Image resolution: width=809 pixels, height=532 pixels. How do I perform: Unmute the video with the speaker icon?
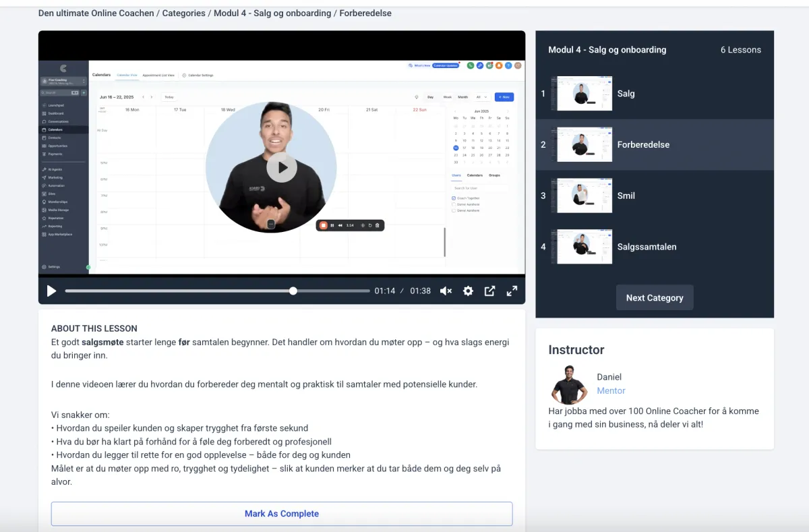click(x=446, y=291)
